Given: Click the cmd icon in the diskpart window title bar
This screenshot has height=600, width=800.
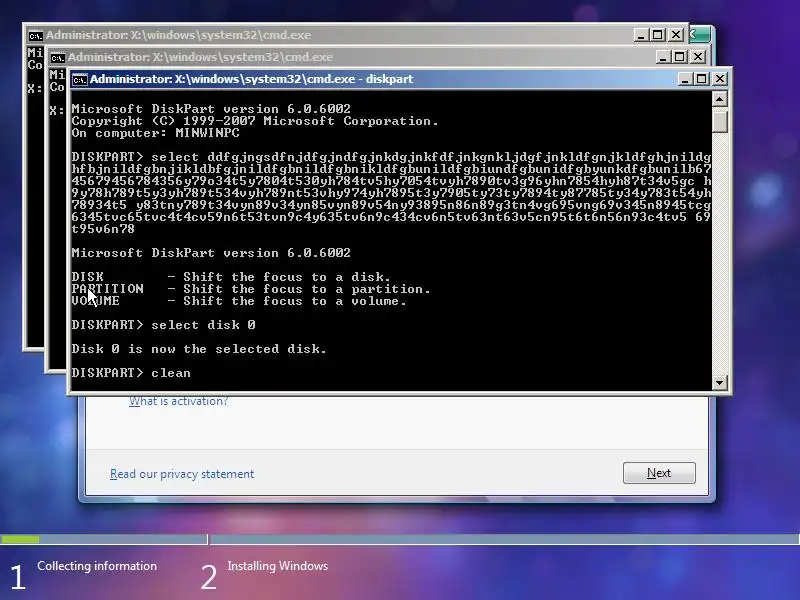Looking at the screenshot, I should (x=79, y=80).
